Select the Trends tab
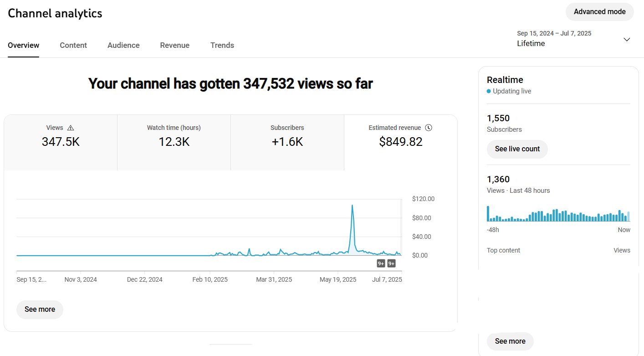Viewport: 644px width, 356px height. tap(222, 45)
